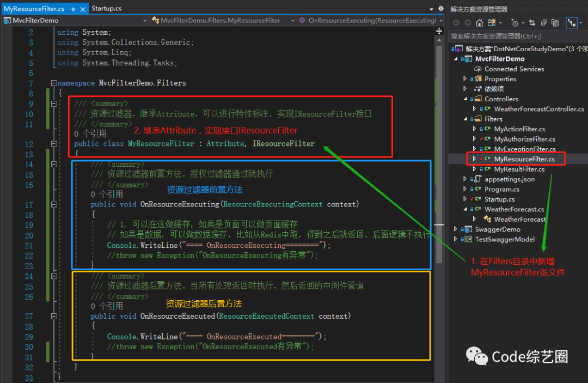Focus the Solution Explorer search box
Viewport: 588px width, 383px height.
(518, 36)
